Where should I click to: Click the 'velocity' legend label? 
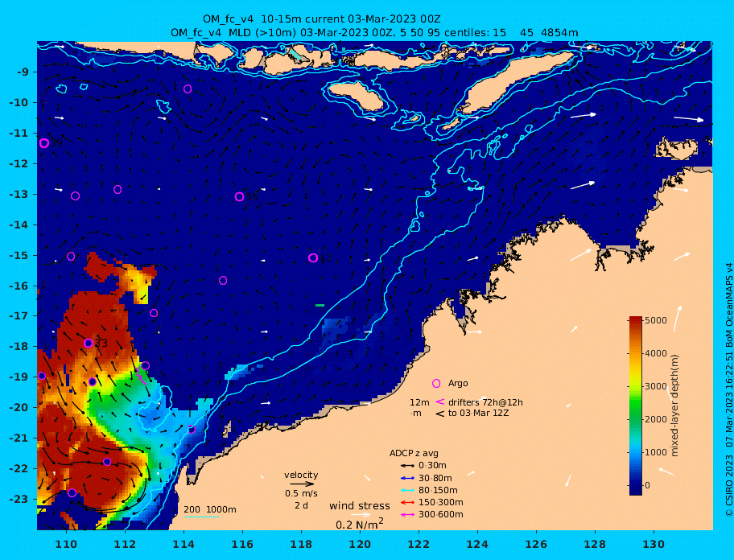(x=301, y=475)
